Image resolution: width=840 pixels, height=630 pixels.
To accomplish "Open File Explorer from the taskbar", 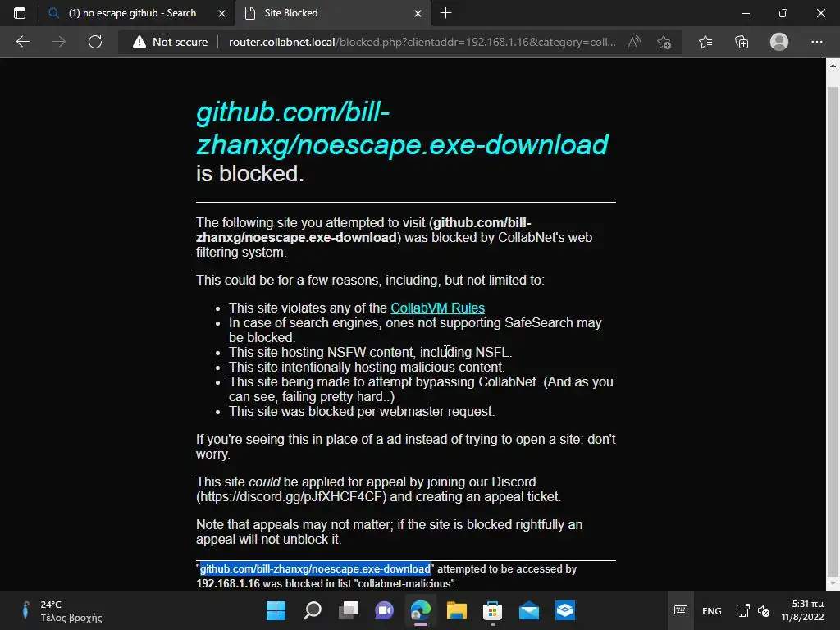I will click(x=456, y=610).
